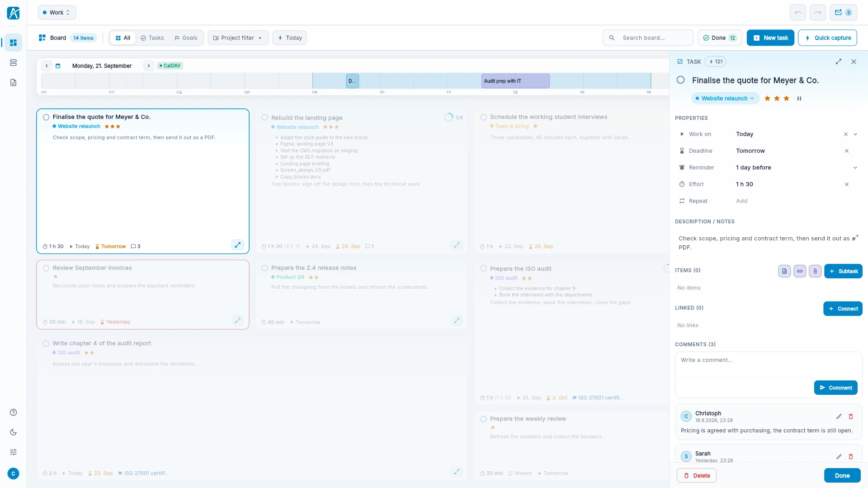Screen dimensions: 868x488
Task: Check off Prepare the weekly review
Action: click(484, 419)
